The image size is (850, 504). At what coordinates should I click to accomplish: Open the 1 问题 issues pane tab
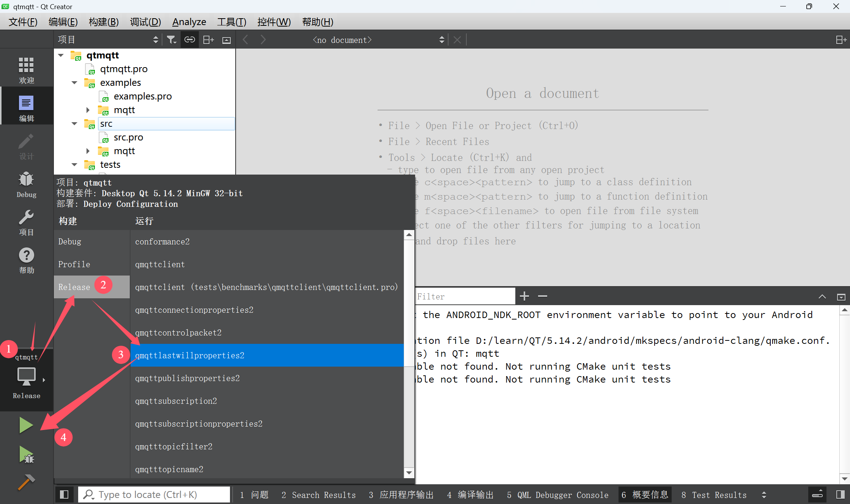point(254,495)
